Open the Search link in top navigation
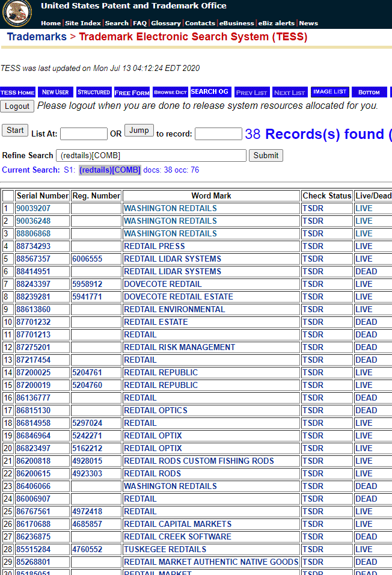The width and height of the screenshot is (392, 575). point(117,23)
